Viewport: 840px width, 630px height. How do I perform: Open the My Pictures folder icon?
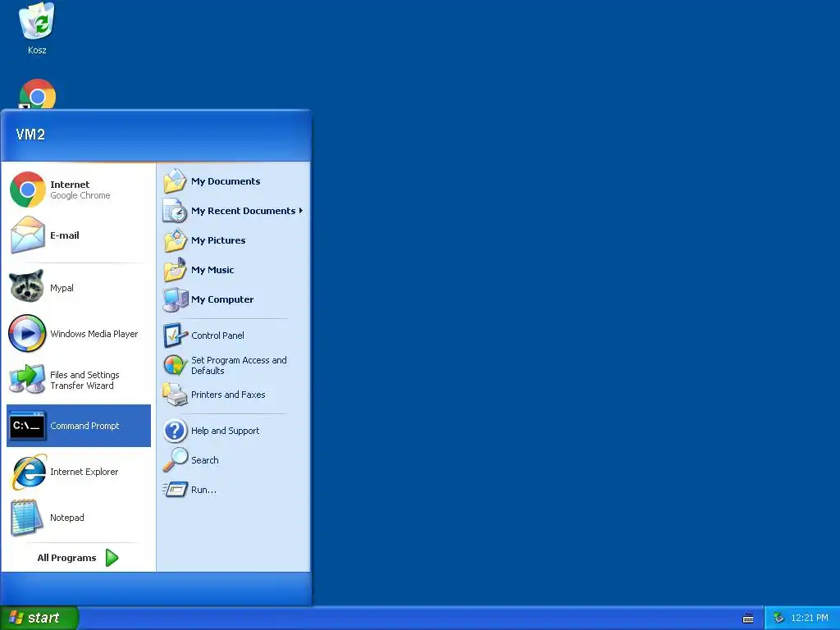coord(175,240)
